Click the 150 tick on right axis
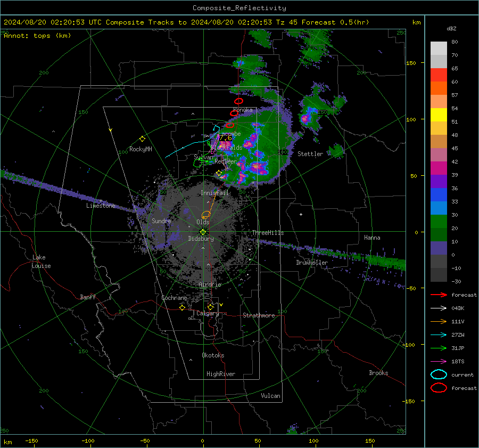479x448 pixels. point(411,63)
